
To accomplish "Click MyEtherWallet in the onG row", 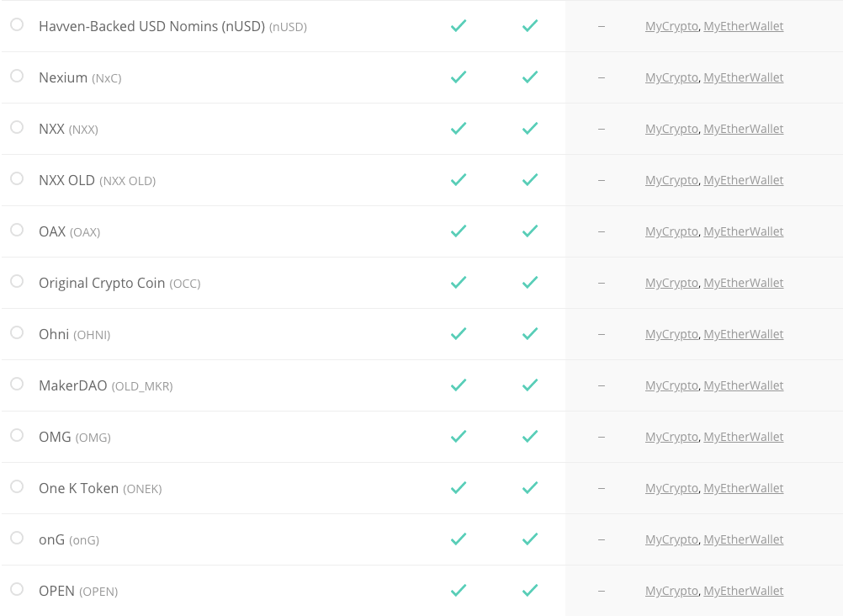I will click(744, 539).
